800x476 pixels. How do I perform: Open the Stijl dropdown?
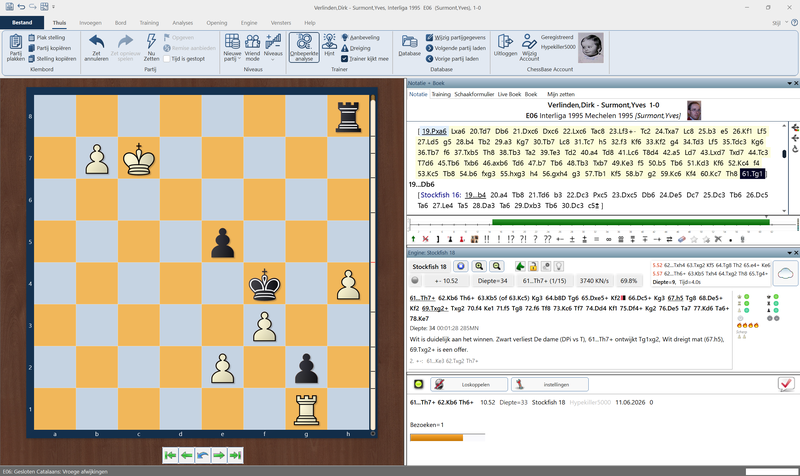pyautogui.click(x=779, y=23)
